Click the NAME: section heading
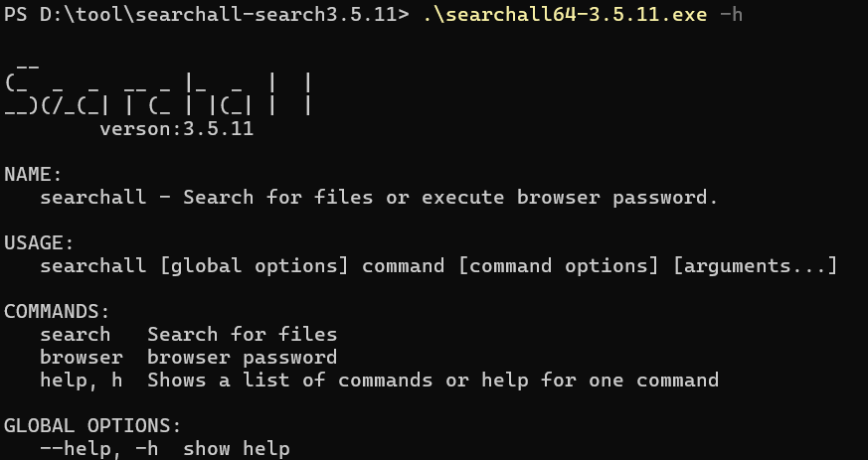This screenshot has width=868, height=460. pyautogui.click(x=33, y=175)
